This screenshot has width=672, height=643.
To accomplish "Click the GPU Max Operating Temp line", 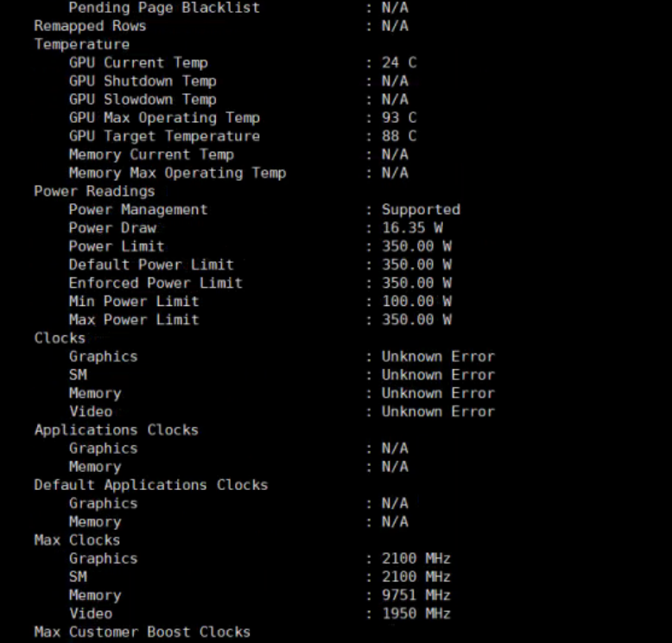I will click(164, 118).
